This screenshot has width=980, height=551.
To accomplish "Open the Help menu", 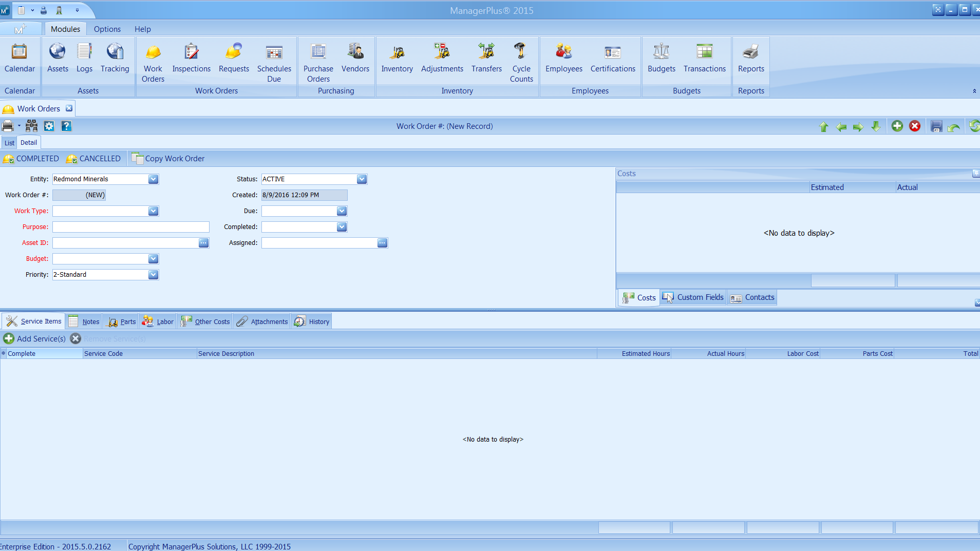I will (143, 29).
